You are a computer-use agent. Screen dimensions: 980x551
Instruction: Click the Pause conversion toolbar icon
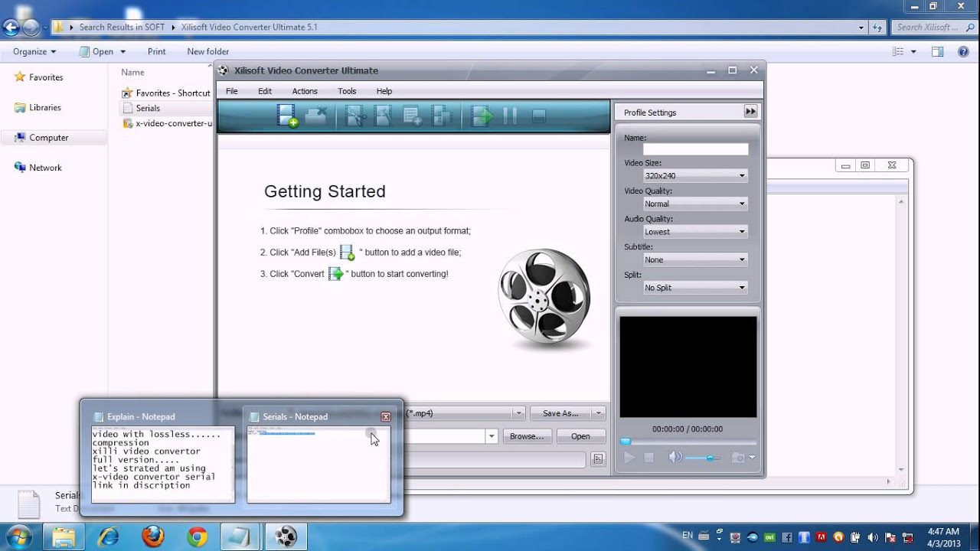[x=510, y=116]
